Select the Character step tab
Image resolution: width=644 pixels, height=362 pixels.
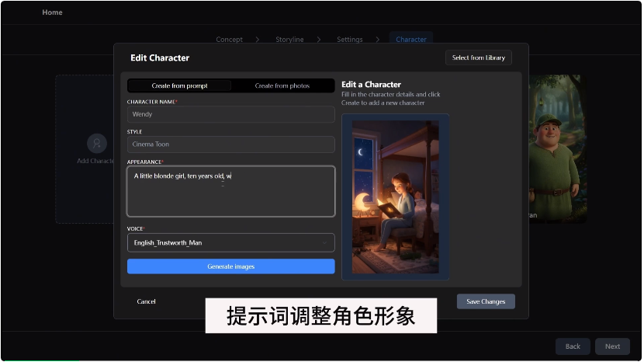410,40
